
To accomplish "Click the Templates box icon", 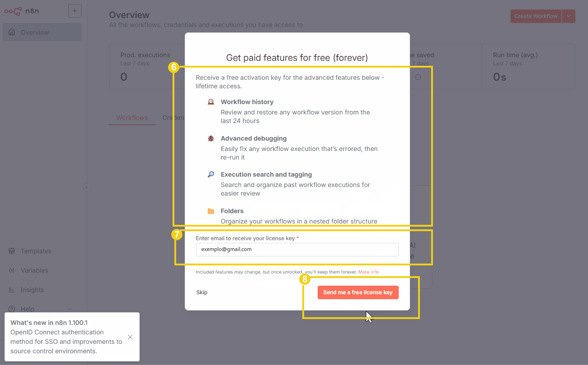I will coord(12,251).
